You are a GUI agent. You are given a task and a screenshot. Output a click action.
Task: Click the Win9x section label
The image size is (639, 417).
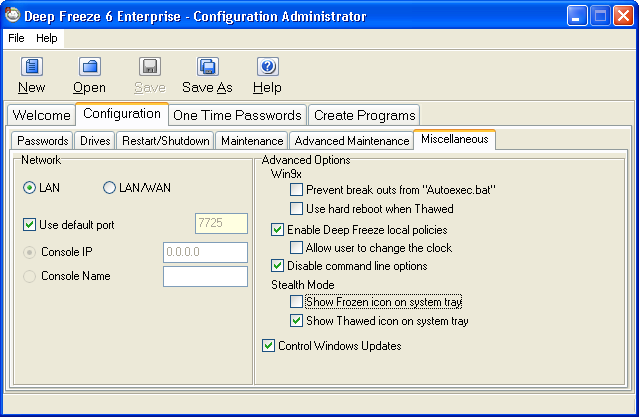[286, 174]
